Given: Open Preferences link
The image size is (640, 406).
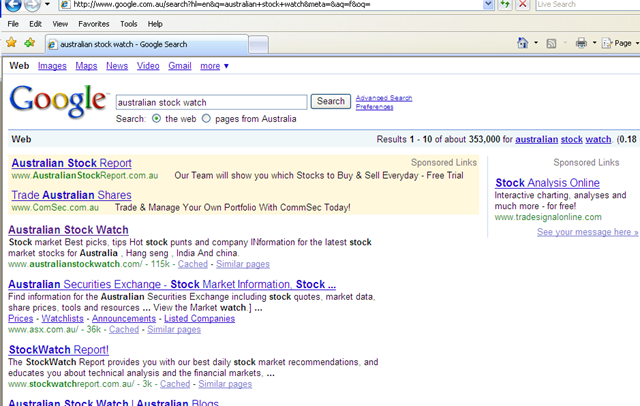Looking at the screenshot, I should 374,107.
